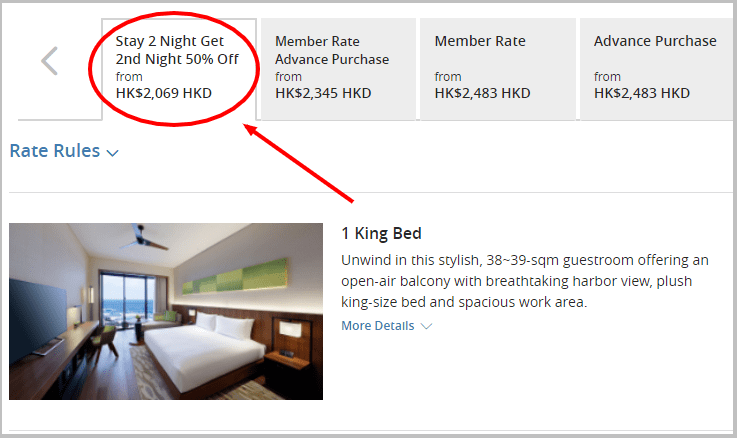Click the HK$2,069 HKD price
The height and width of the screenshot is (439, 737).
pos(164,93)
